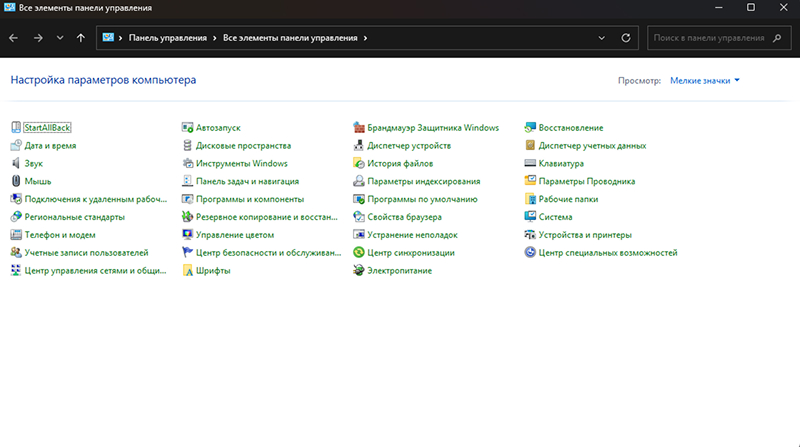
Task: Open the Дисковые пространства icon
Action: click(187, 145)
